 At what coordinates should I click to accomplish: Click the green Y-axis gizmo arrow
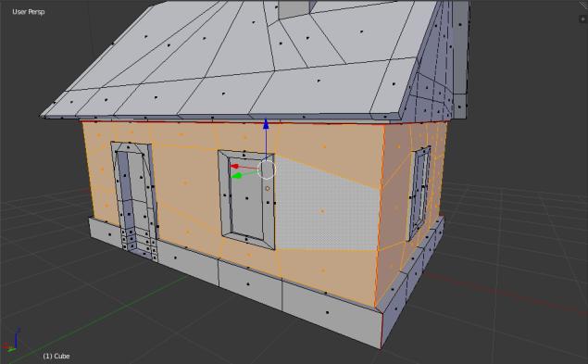pos(237,175)
